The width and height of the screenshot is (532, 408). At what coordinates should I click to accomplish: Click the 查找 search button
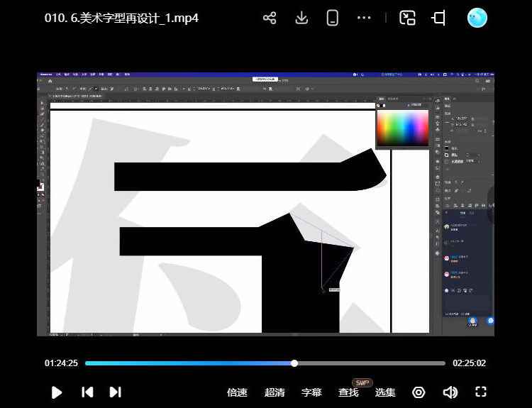coord(348,392)
